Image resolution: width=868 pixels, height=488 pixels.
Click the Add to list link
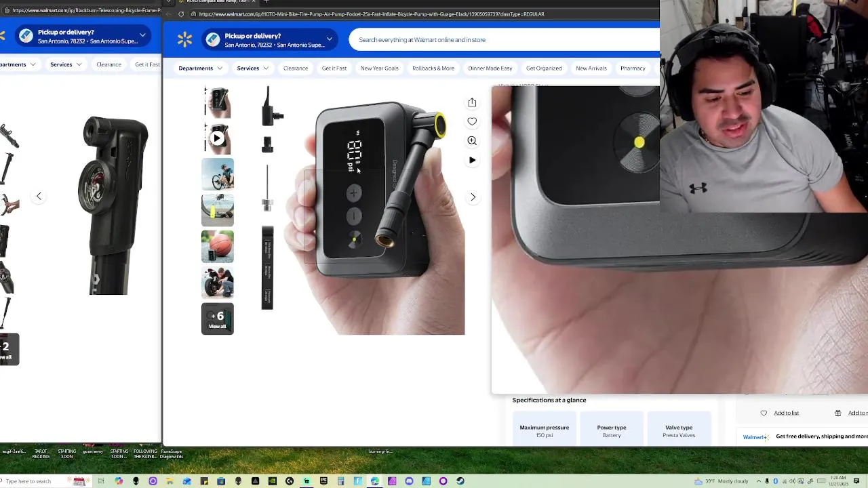coord(787,413)
